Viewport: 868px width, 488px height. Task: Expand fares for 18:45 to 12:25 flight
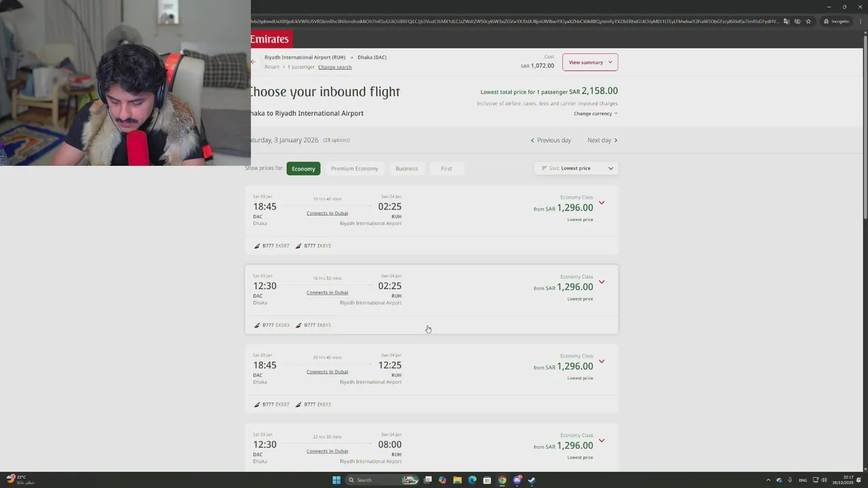(x=601, y=361)
